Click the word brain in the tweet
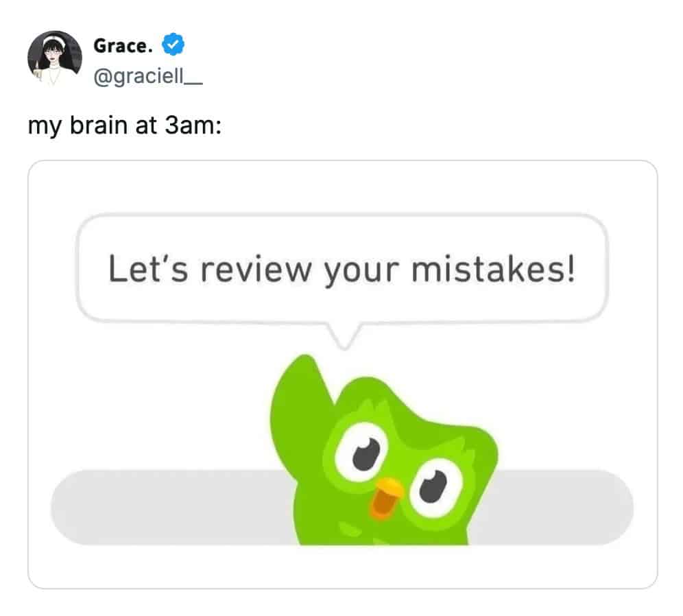Viewport: 683px width, 616px height. click(99, 125)
